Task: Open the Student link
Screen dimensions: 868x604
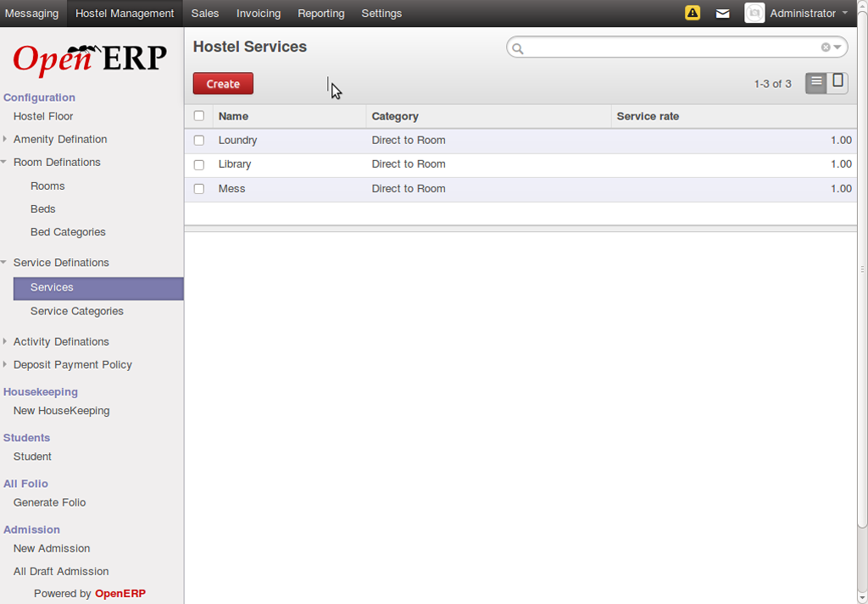Action: pyautogui.click(x=32, y=457)
